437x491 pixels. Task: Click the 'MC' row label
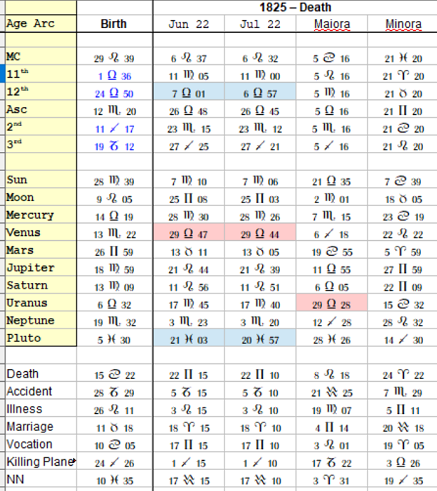[x=13, y=56]
